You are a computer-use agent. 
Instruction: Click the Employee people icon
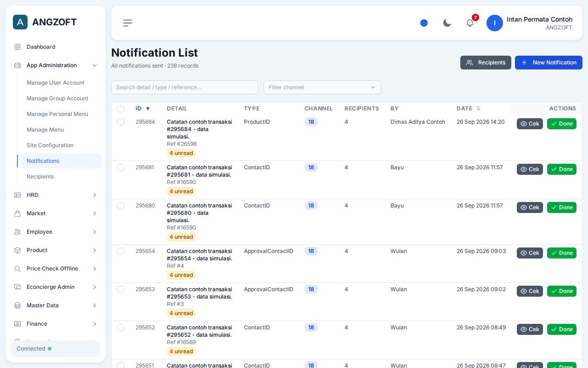click(17, 232)
